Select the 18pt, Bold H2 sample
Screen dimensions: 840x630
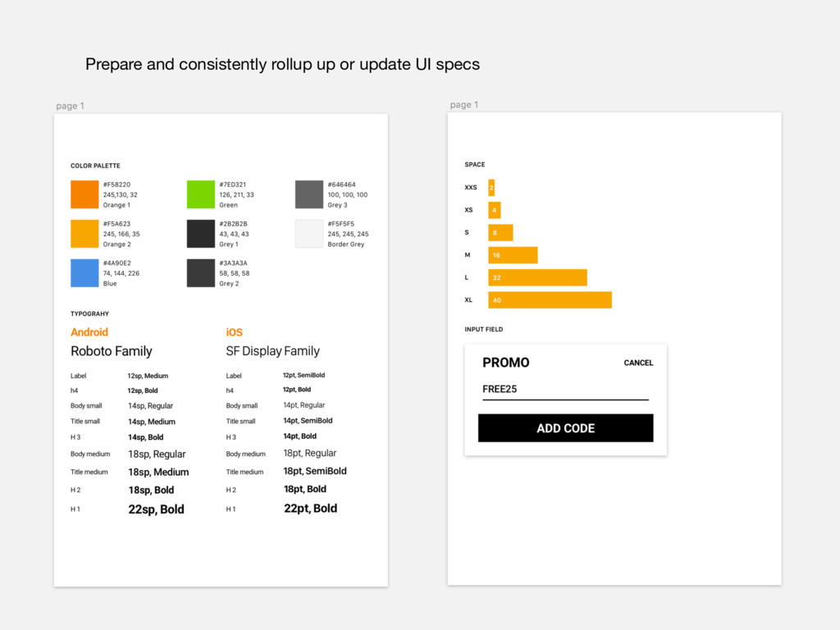point(305,489)
